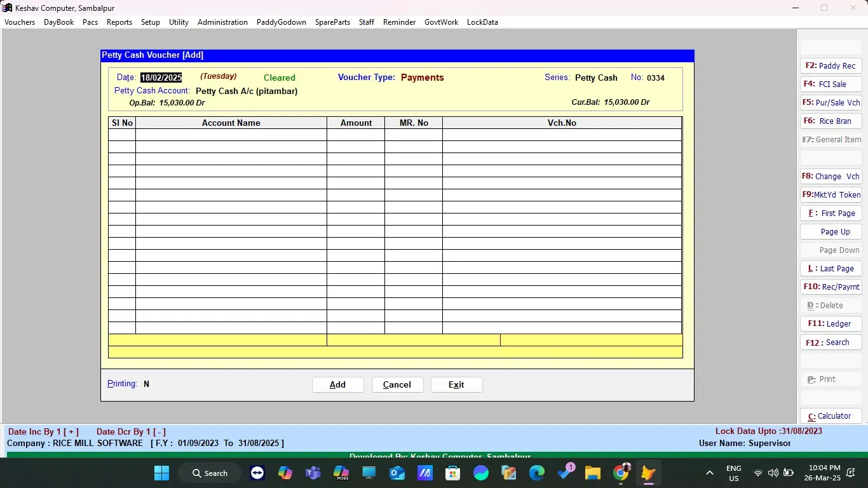Click the Date field 18/02/2025
This screenshot has width=868, height=488.
pyautogui.click(x=161, y=78)
